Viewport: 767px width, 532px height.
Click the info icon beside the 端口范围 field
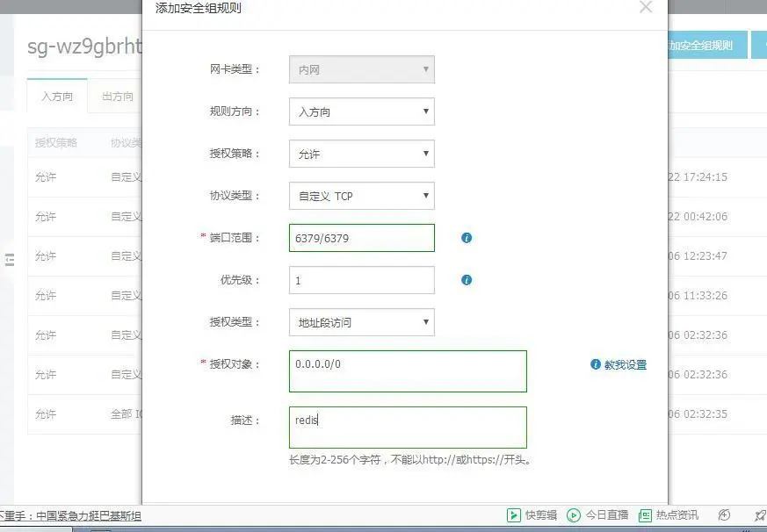coord(467,238)
